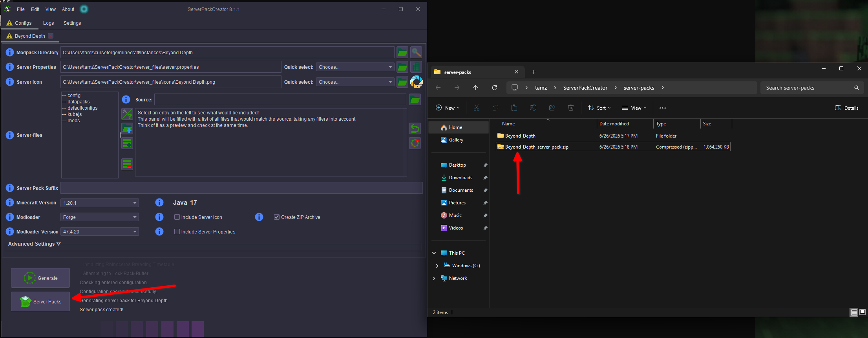The width and height of the screenshot is (868, 338).
Task: Click the info icon beside Java 17
Action: tap(159, 202)
